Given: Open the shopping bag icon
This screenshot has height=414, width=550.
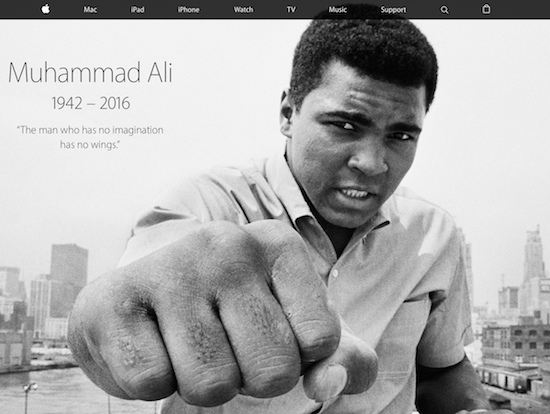Looking at the screenshot, I should tap(486, 9).
